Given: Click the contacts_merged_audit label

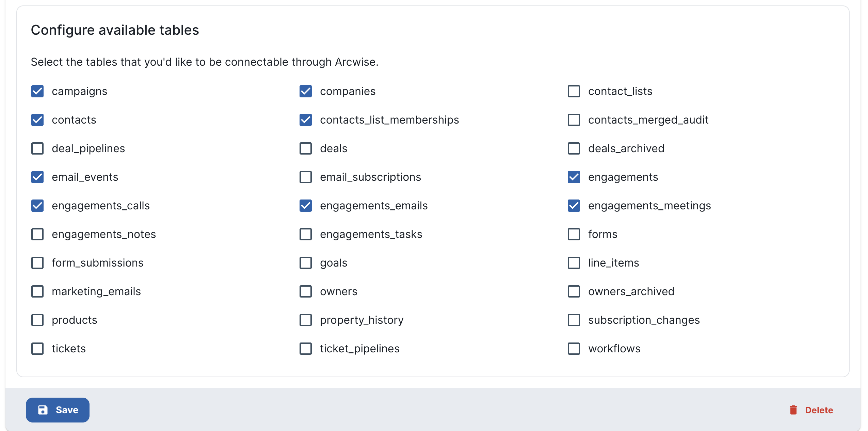Looking at the screenshot, I should 648,120.
